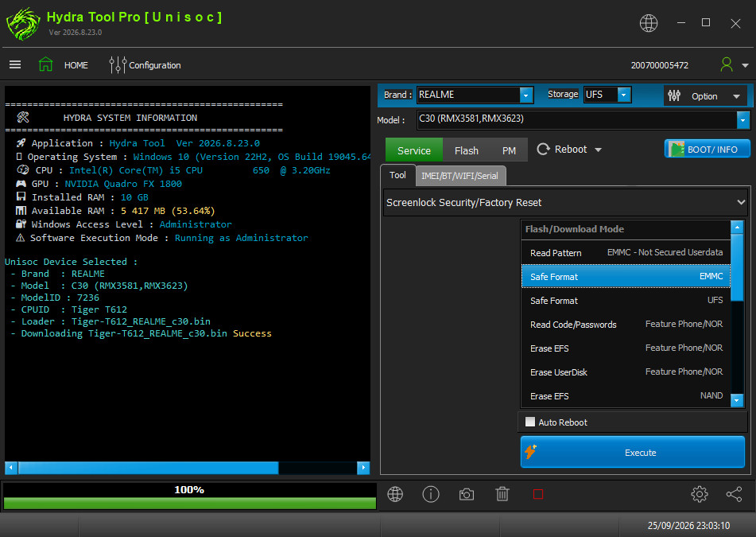Image resolution: width=756 pixels, height=537 pixels.
Task: Click the Option sliders icon
Action: pyautogui.click(x=674, y=95)
